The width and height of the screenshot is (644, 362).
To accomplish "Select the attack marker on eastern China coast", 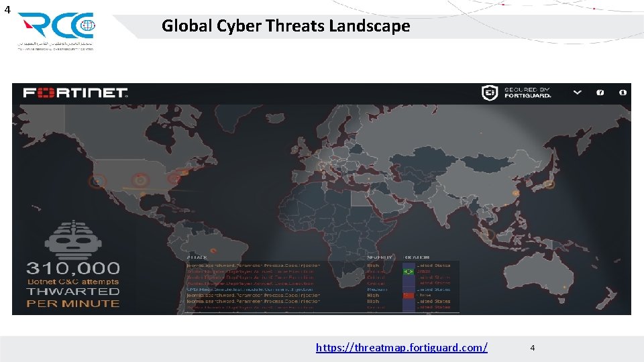I will coord(515,193).
